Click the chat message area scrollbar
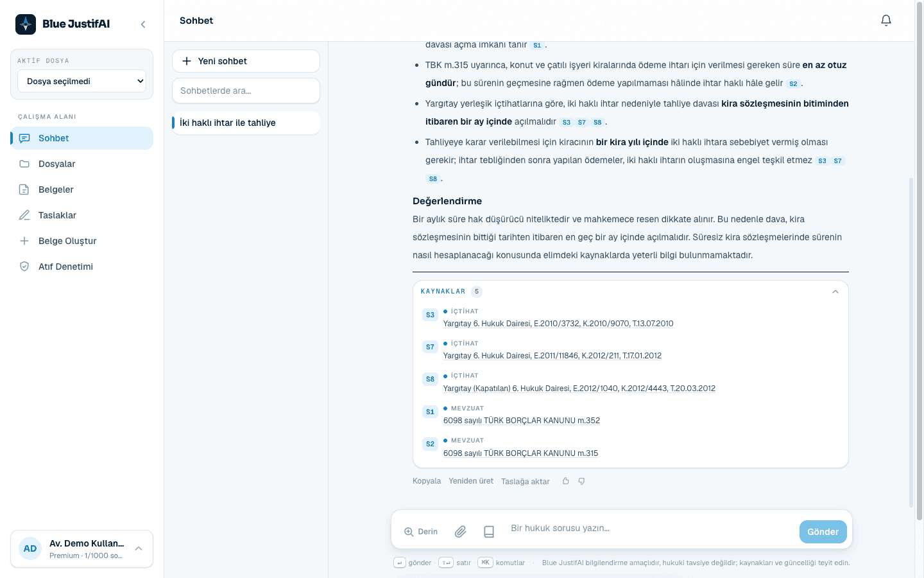The image size is (924, 578). 911,342
